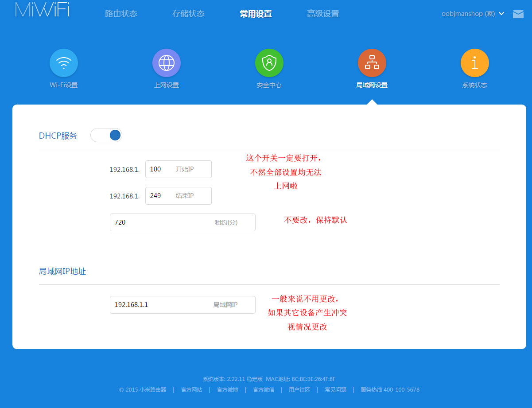Viewport: 532px width, 408px height.
Task: Click the MiWiFi logo
Action: [42, 10]
